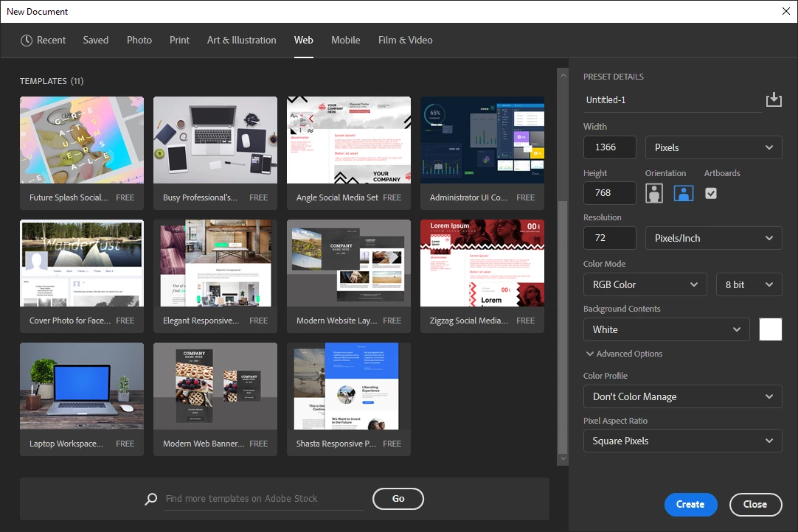Click FREE label under Laptop Workspace

click(125, 444)
